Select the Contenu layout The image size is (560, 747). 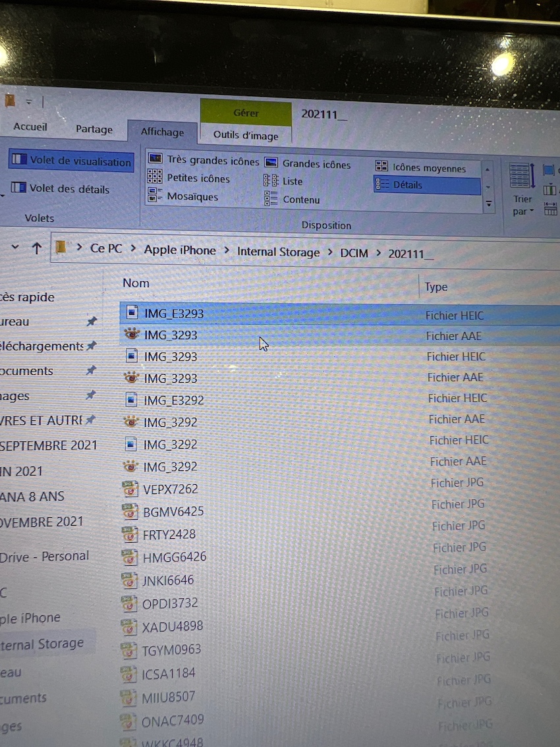tap(292, 199)
